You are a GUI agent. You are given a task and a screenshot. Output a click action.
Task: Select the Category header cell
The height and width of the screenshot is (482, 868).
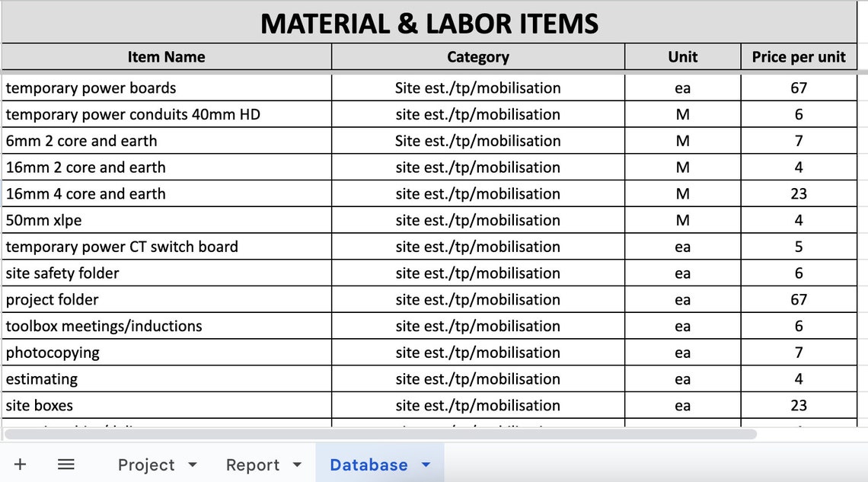tap(477, 56)
